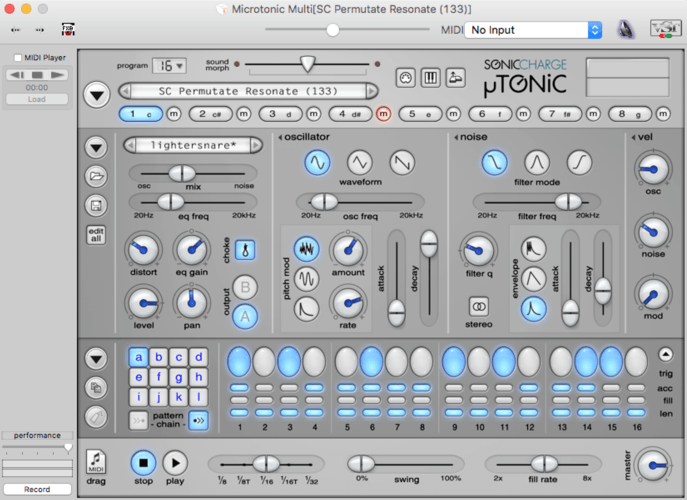This screenshot has height=500, width=687.
Task: Select the band-pass noise filter mode
Action: [537, 163]
